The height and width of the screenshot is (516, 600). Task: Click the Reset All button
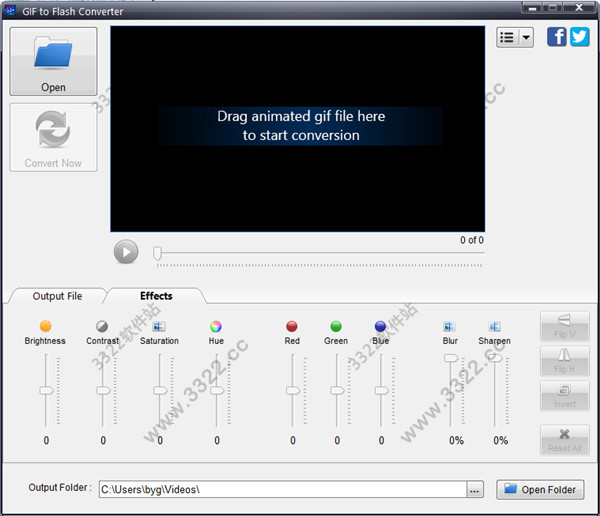(564, 440)
